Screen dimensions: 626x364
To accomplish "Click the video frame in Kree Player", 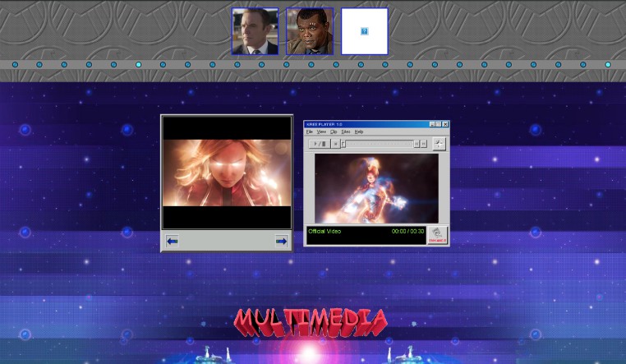I will [376, 188].
